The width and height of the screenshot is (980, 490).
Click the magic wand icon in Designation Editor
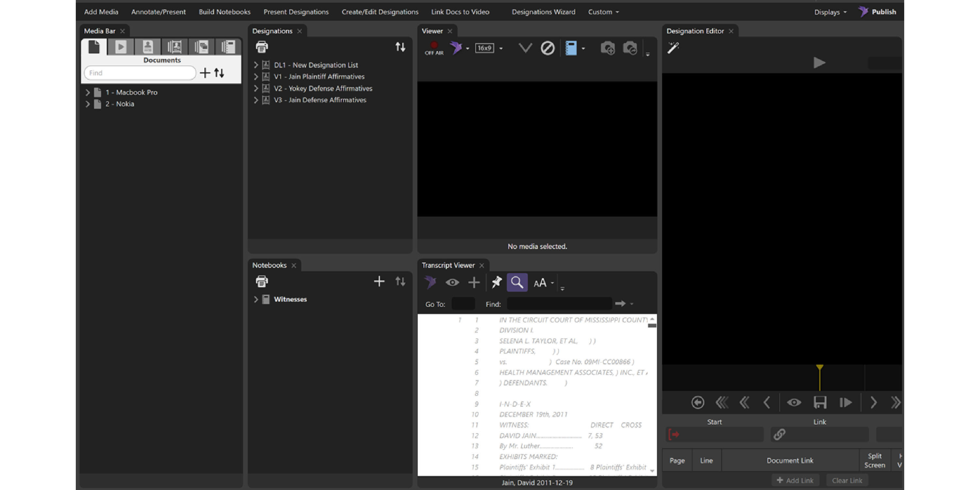pos(673,48)
